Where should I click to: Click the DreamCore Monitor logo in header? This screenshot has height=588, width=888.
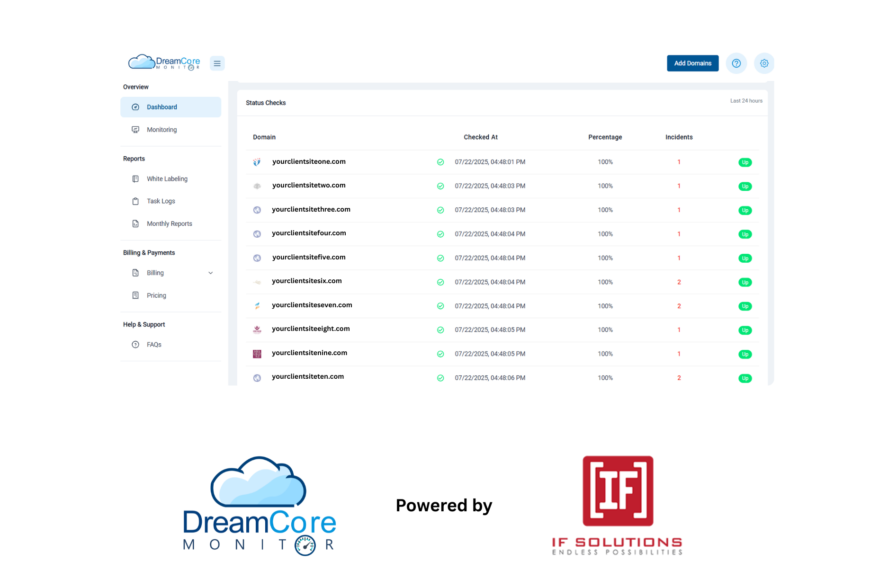click(x=164, y=62)
